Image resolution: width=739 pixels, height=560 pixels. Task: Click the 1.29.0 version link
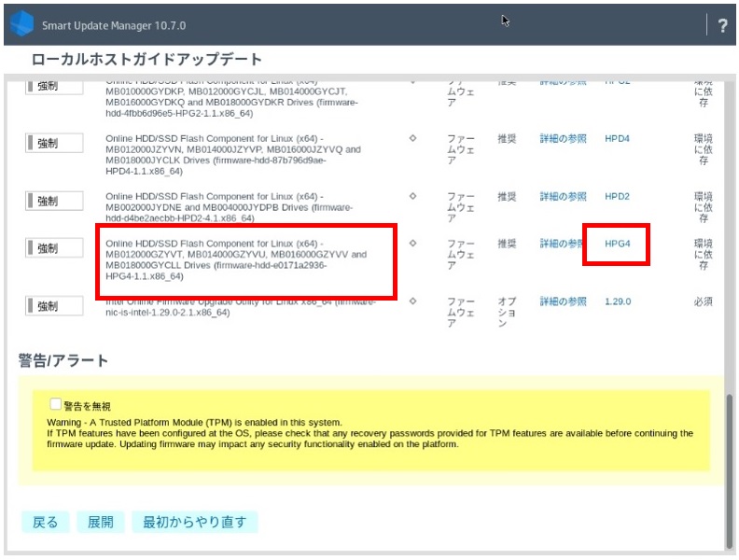(618, 301)
